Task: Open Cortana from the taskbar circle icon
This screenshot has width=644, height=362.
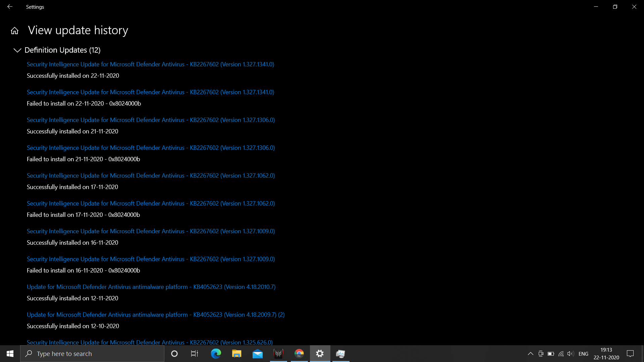Action: 174,354
